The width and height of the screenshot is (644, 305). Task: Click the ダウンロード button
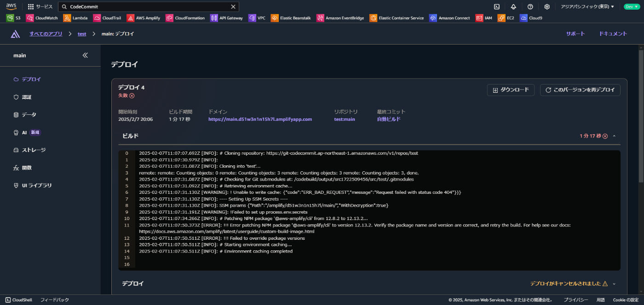pyautogui.click(x=511, y=90)
